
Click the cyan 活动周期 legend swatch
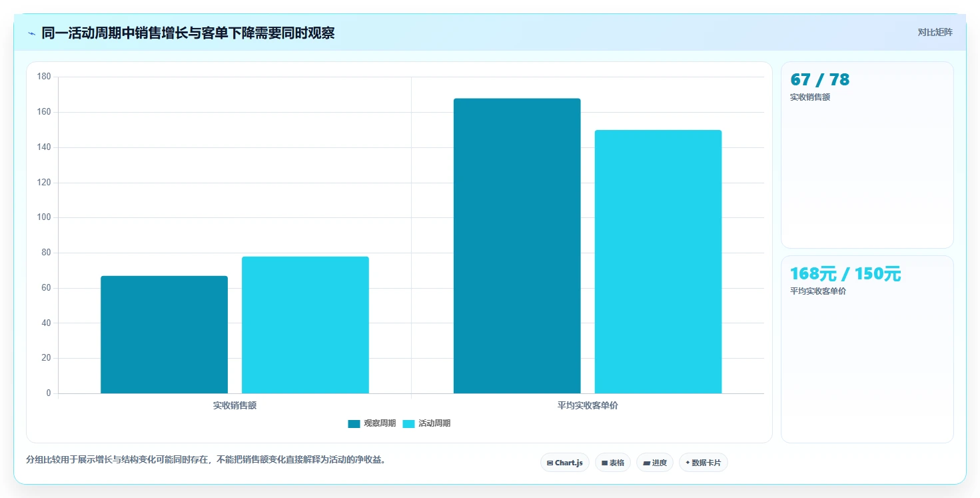pos(408,424)
